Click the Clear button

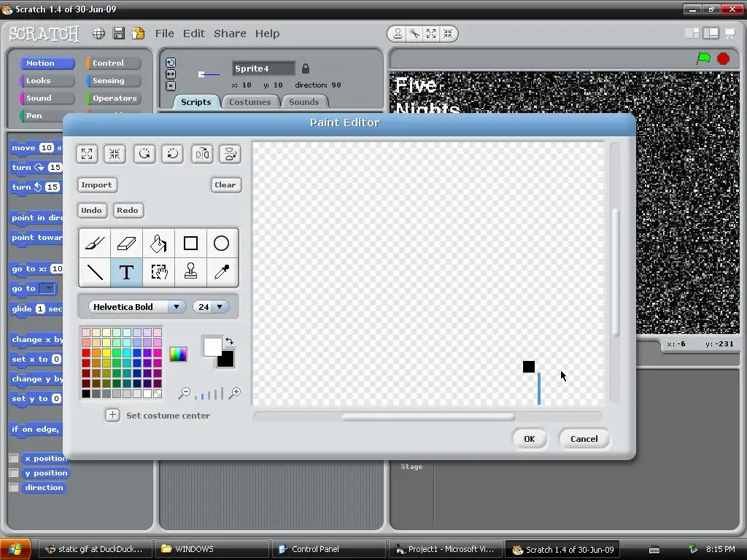pos(225,184)
